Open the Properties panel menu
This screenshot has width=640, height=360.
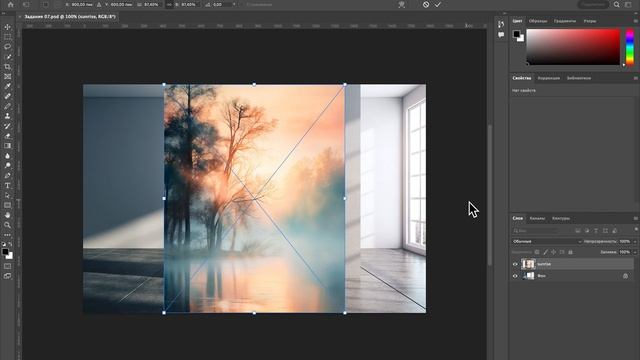pos(636,78)
